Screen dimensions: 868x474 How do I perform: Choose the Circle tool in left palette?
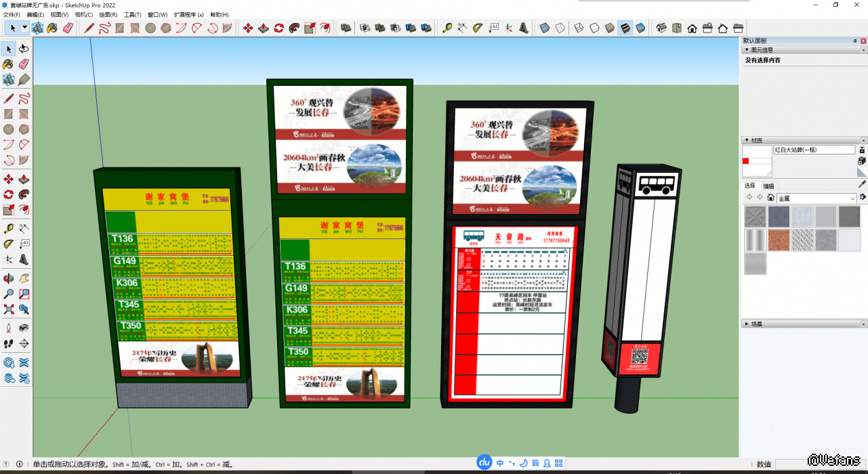point(9,129)
